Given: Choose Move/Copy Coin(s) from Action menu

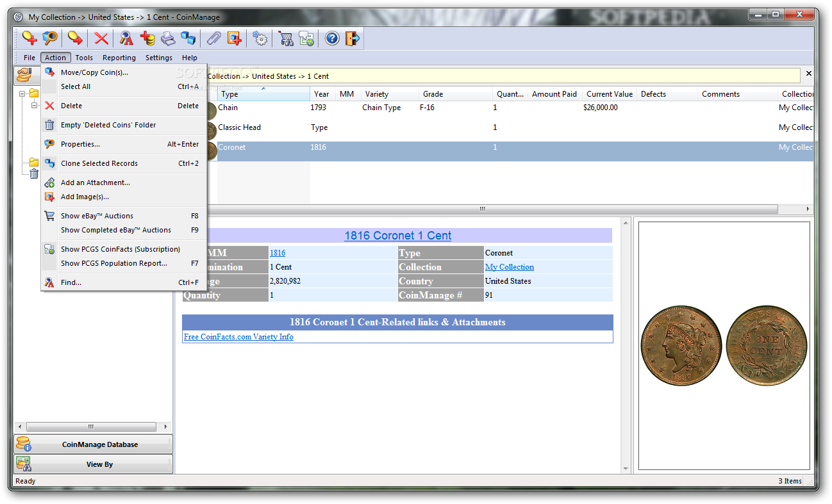Looking at the screenshot, I should pos(124,72).
